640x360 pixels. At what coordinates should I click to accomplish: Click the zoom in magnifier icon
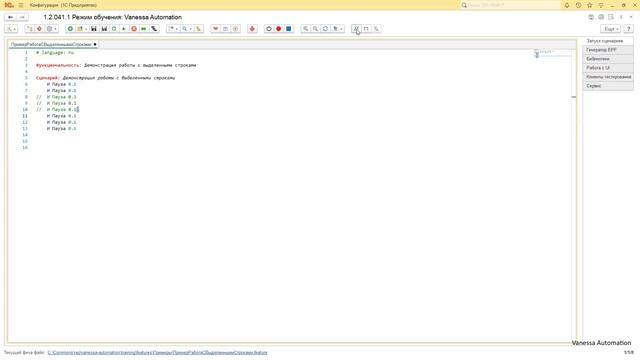coord(305,29)
